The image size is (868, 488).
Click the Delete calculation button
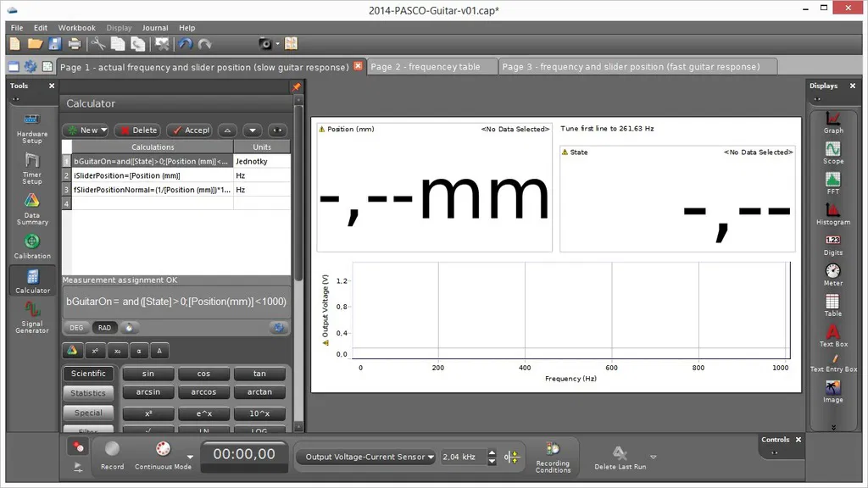(x=137, y=130)
